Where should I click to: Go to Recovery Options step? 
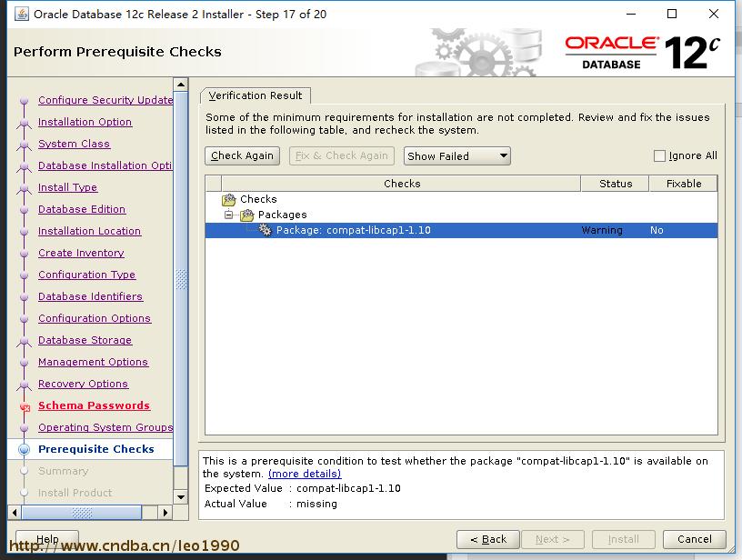(x=84, y=383)
